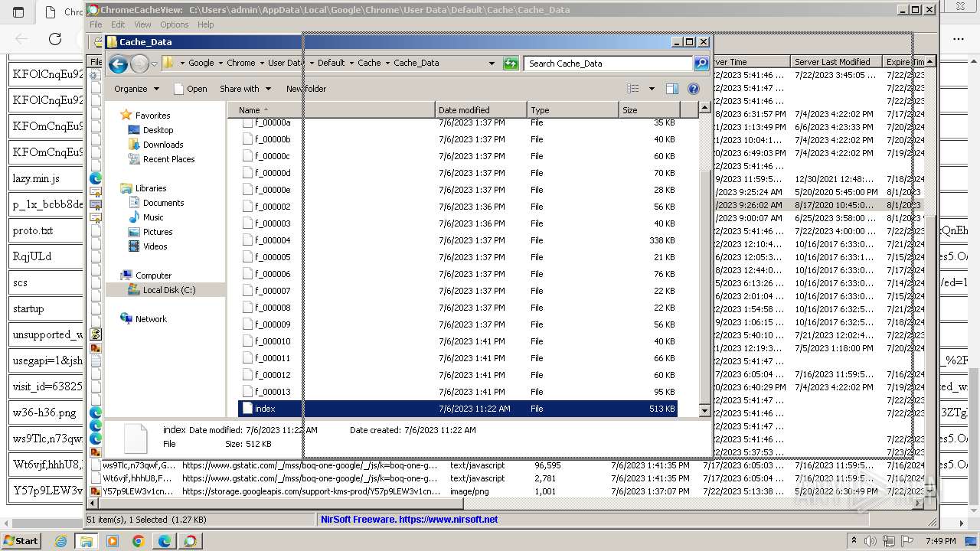
Task: Click the Search Cache_Data field
Action: click(609, 64)
